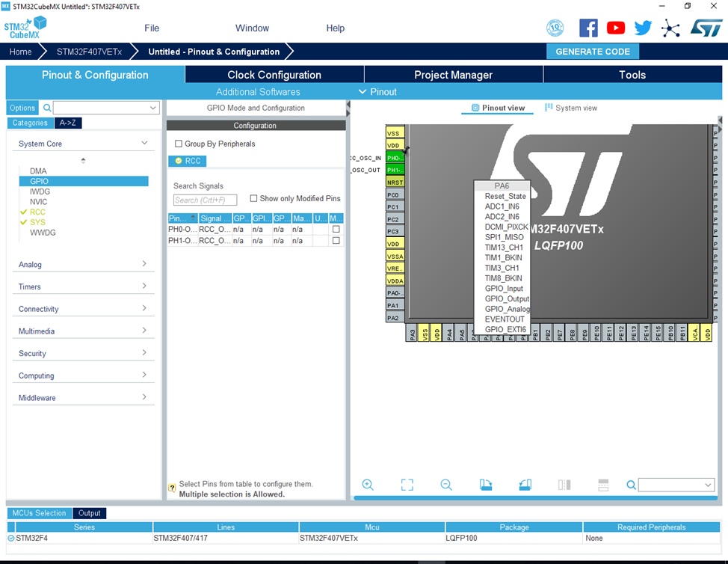Click the STM32CubeMX logo
Screen dimensions: 728x564
click(25, 28)
